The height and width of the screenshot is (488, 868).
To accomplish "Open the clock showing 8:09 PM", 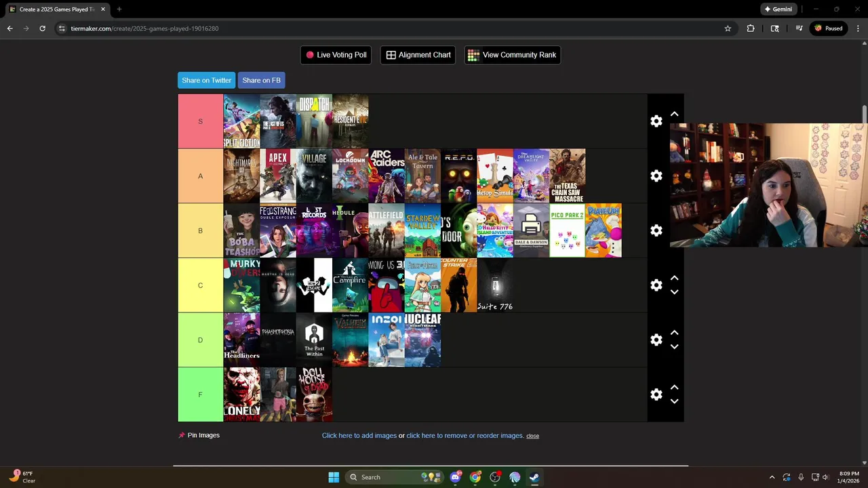I will click(x=849, y=477).
